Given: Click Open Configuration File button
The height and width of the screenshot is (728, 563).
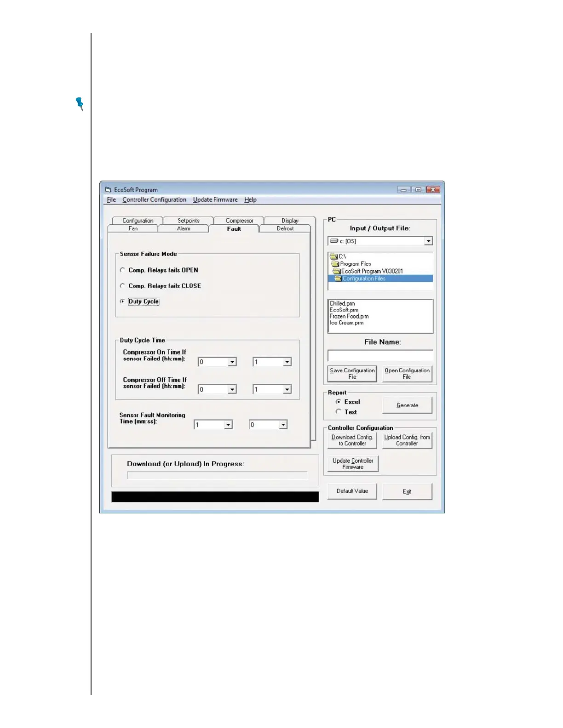Looking at the screenshot, I should tap(407, 374).
